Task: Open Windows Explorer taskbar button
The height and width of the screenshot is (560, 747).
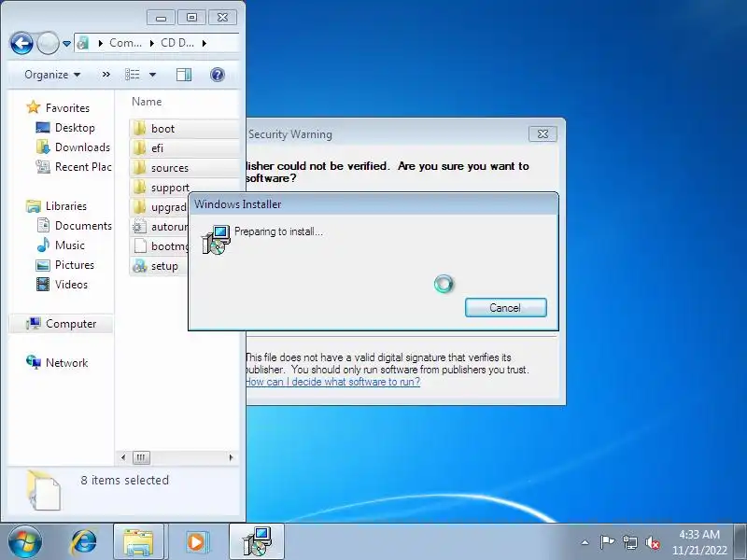Action: (138, 542)
